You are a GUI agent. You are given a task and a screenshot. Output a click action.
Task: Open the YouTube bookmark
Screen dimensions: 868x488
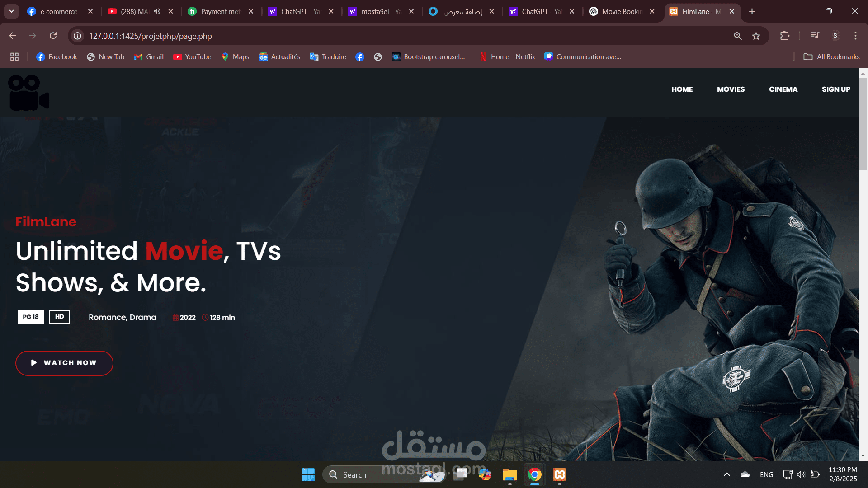click(x=192, y=57)
